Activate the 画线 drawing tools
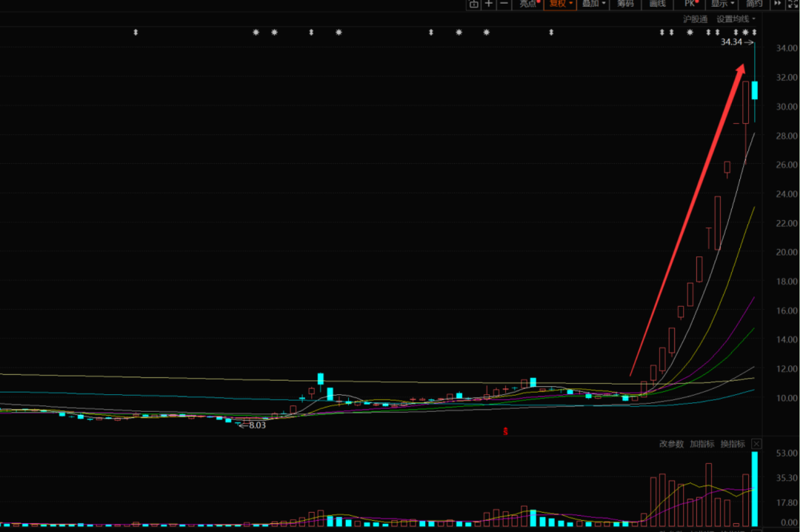This screenshot has width=800, height=532. [658, 4]
